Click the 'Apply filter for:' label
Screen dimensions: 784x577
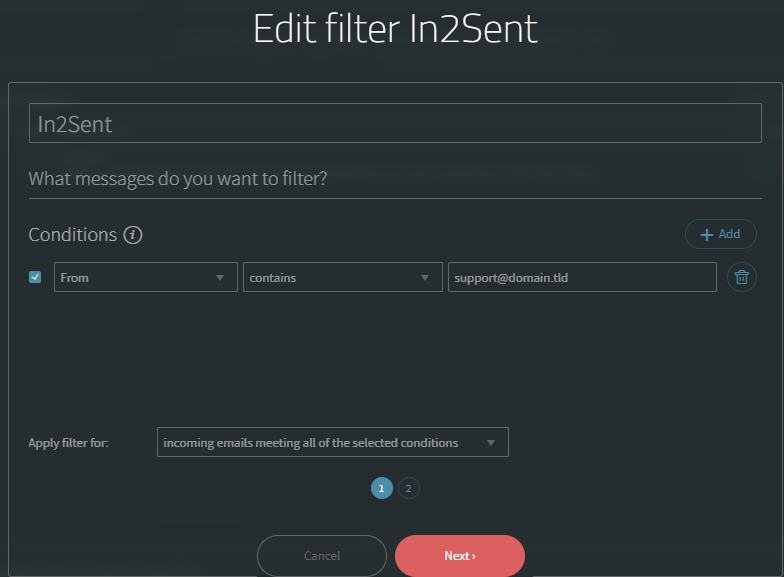pos(68,442)
